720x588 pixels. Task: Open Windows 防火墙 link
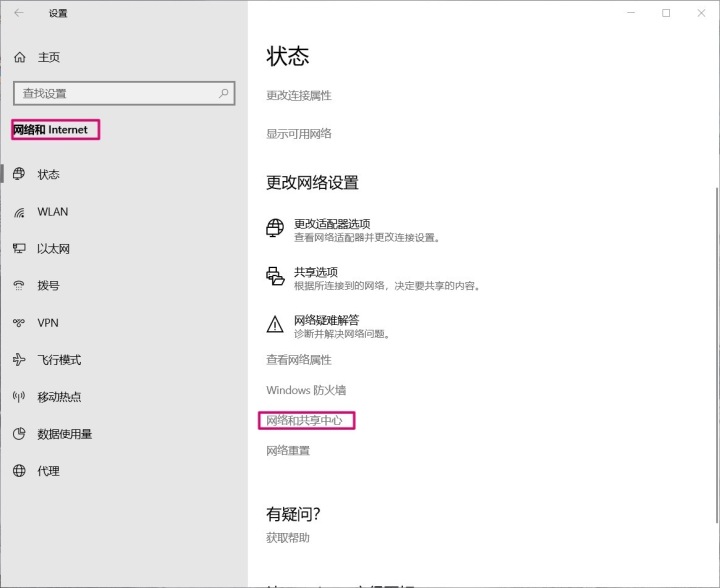[306, 390]
